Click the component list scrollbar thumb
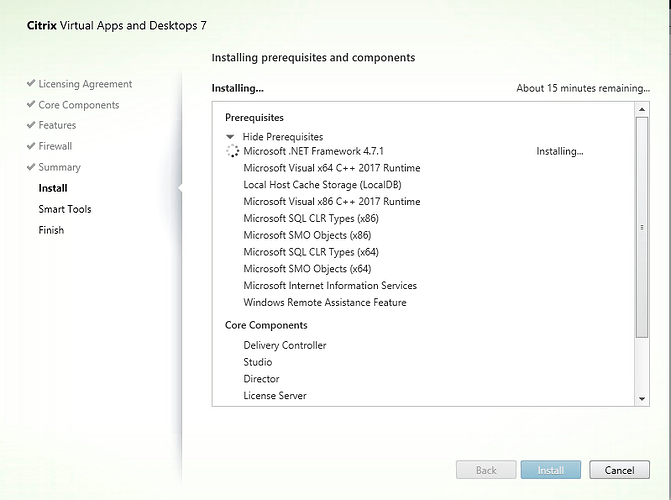The height and width of the screenshot is (500, 671). (x=642, y=227)
